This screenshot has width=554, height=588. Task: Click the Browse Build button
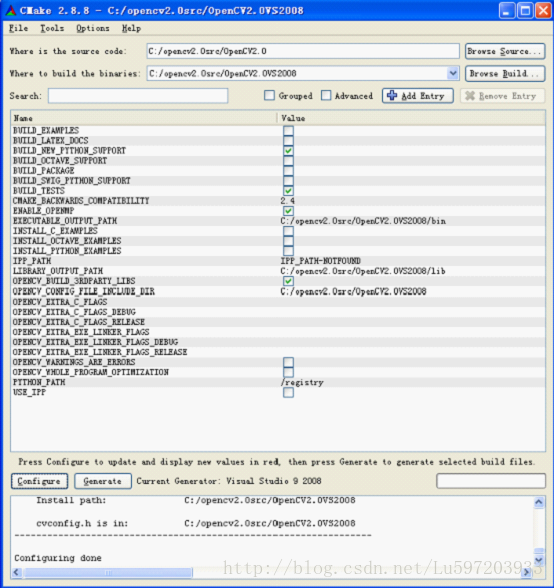click(505, 74)
